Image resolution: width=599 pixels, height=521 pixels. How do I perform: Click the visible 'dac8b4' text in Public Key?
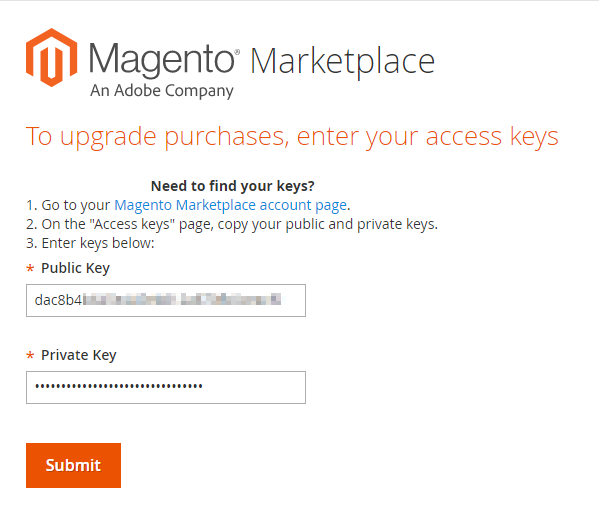(58, 300)
